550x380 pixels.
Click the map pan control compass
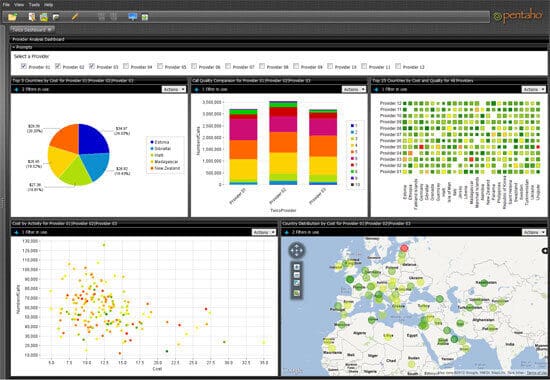point(297,251)
